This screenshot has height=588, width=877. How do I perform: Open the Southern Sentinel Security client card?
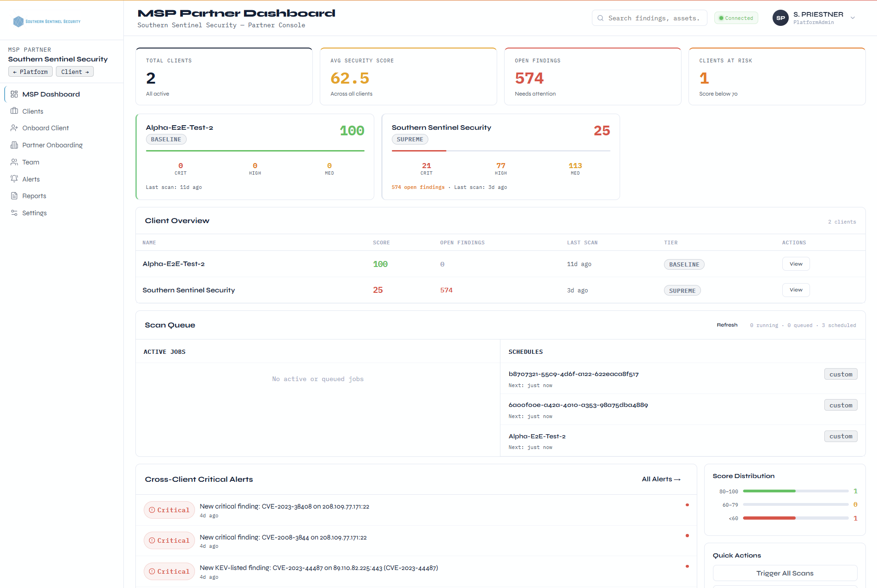click(500, 157)
